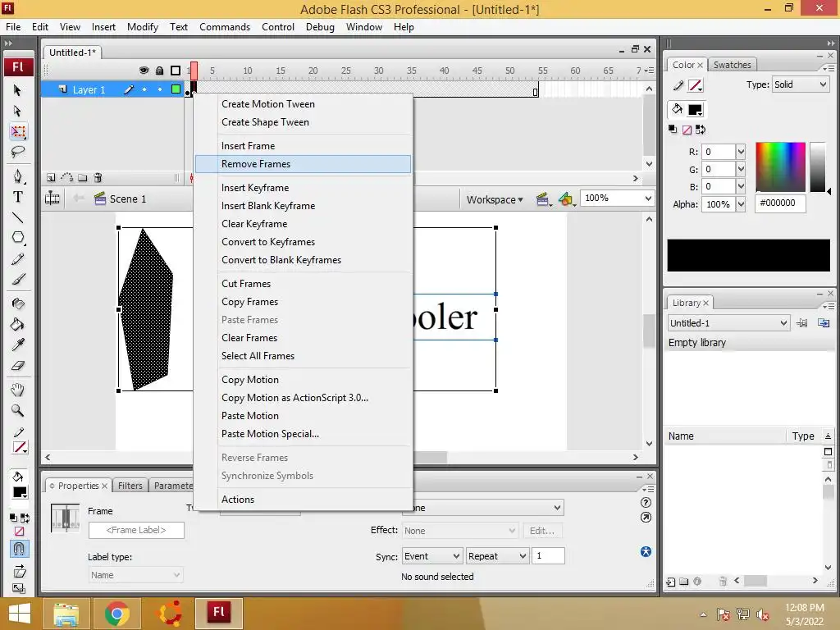Select the Lasso tool
The width and height of the screenshot is (840, 630).
[18, 152]
